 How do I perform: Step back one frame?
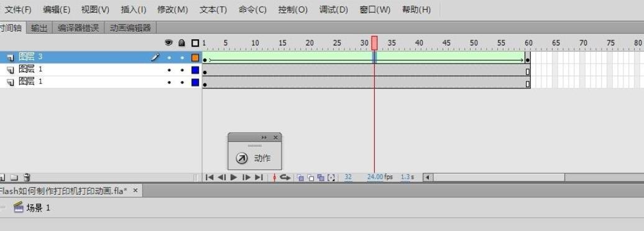tap(222, 177)
